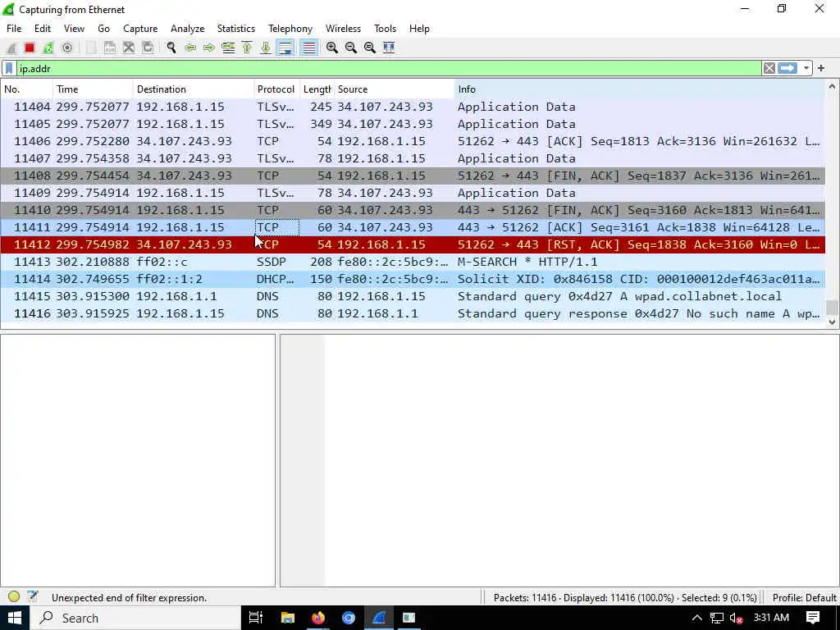Open the Edit menu
840x630 pixels.
pos(43,29)
